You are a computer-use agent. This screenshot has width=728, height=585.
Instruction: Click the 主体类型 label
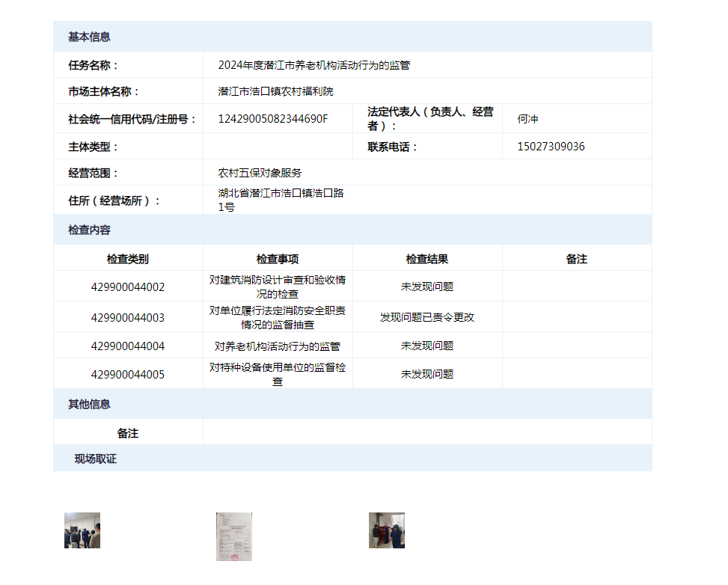(x=94, y=147)
